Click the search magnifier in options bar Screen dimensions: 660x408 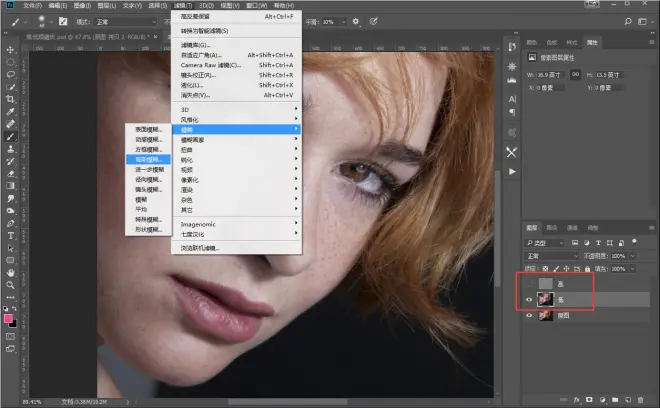pos(628,21)
